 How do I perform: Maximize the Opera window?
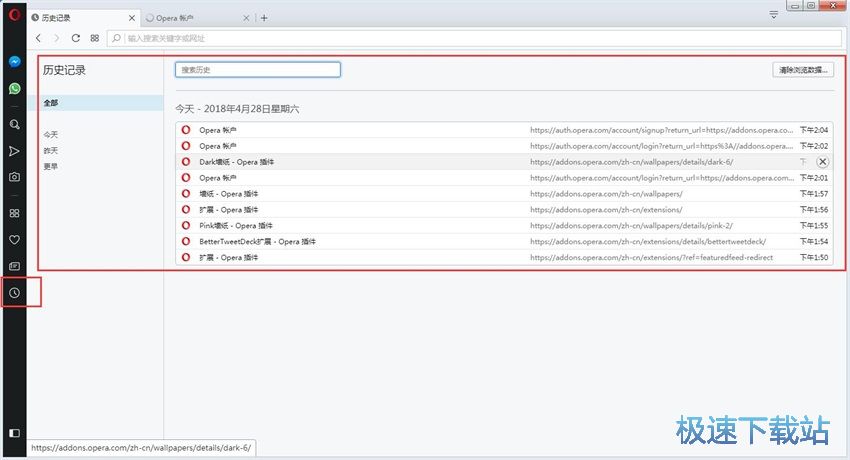811,5
